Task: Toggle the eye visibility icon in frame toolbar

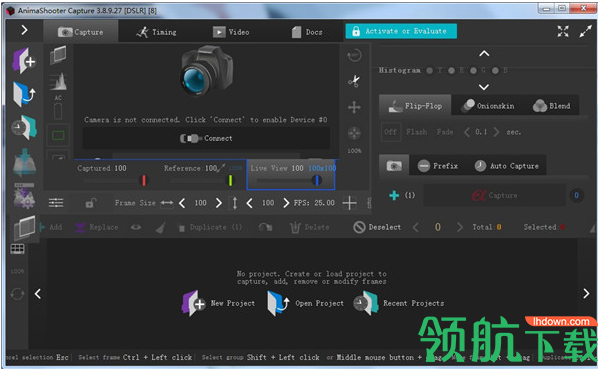Action: point(136,227)
